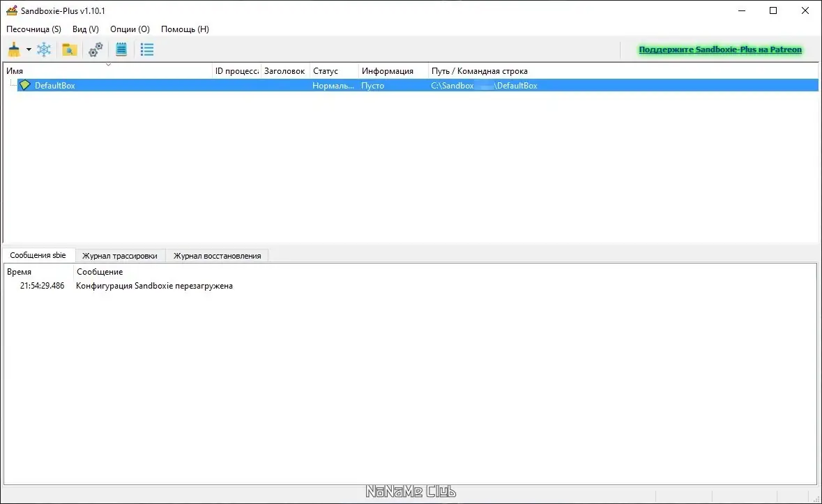This screenshot has height=504, width=822.
Task: Click the Время column header in messages
Action: [39, 272]
